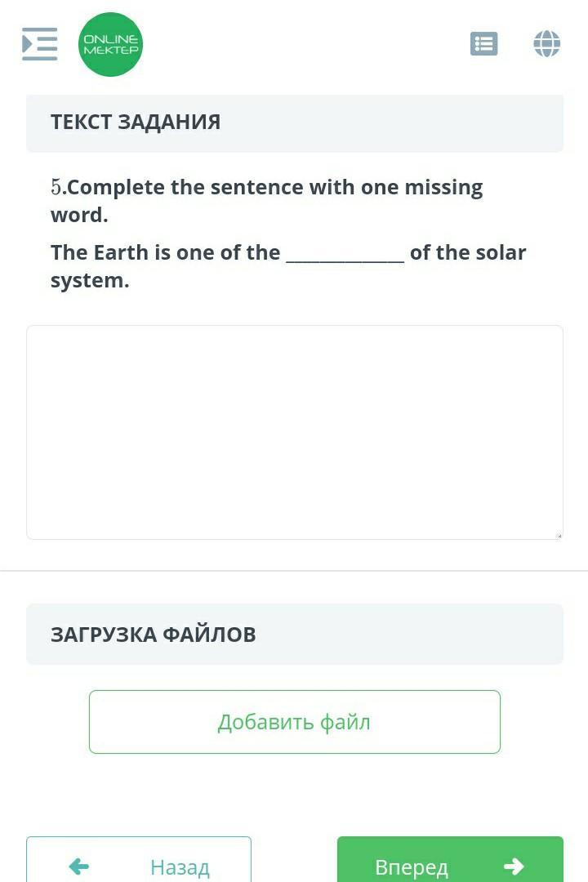Open the sidebar menu icon
This screenshot has width=588, height=882.
(39, 44)
